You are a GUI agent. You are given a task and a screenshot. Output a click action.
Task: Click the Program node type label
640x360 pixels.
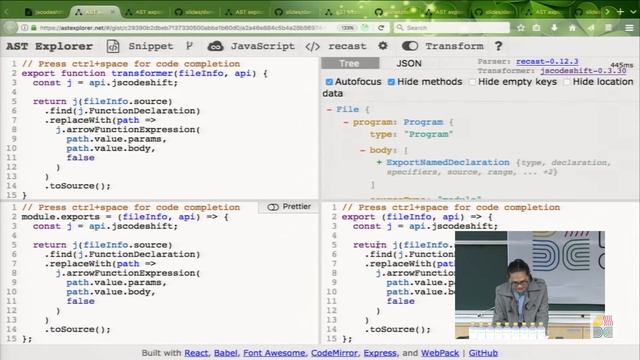coord(423,122)
